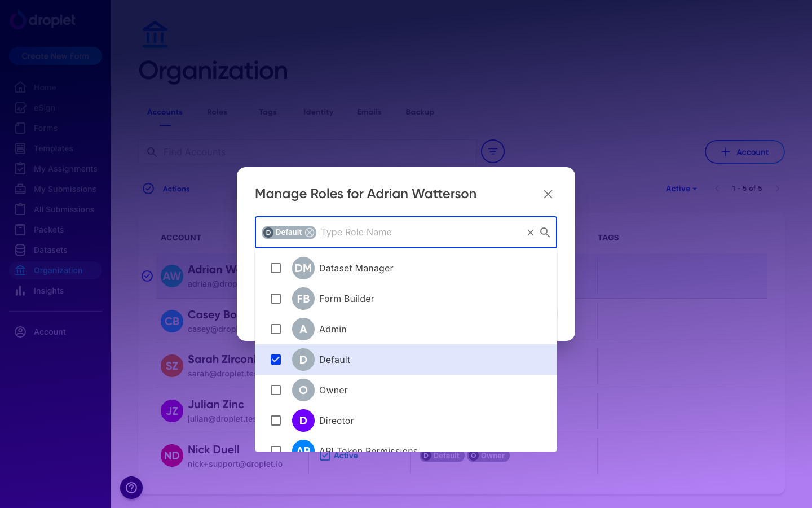Screen dimensions: 812x508
Task: Click the Julian Zinc JZ avatar
Action: tap(172, 411)
